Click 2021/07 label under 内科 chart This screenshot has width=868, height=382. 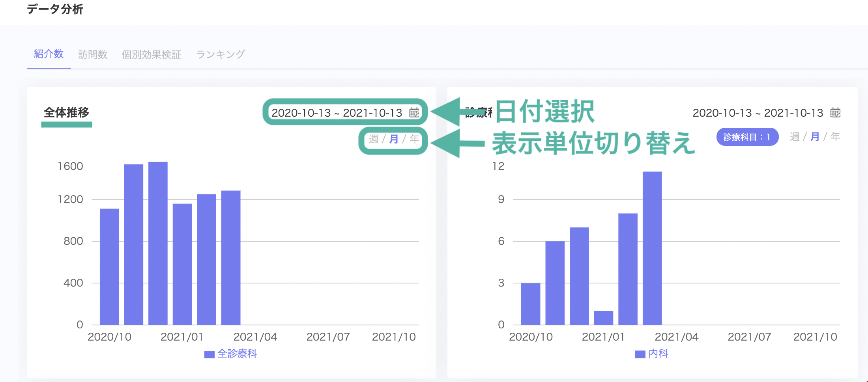coord(750,337)
